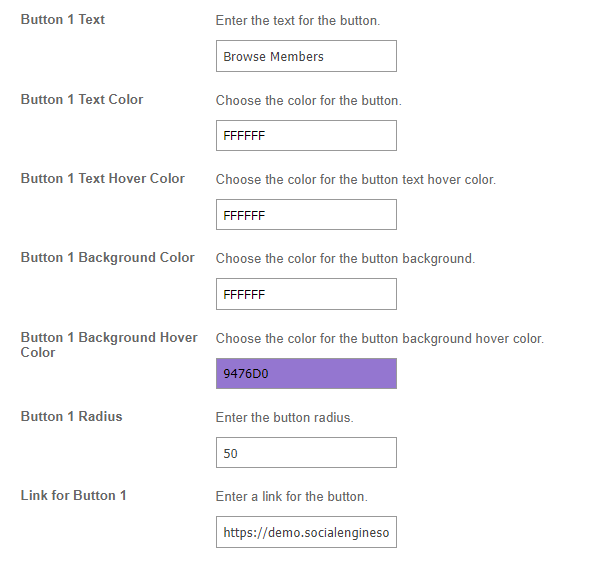Click the Button 1 Background Color field
607x562 pixels.
306,294
